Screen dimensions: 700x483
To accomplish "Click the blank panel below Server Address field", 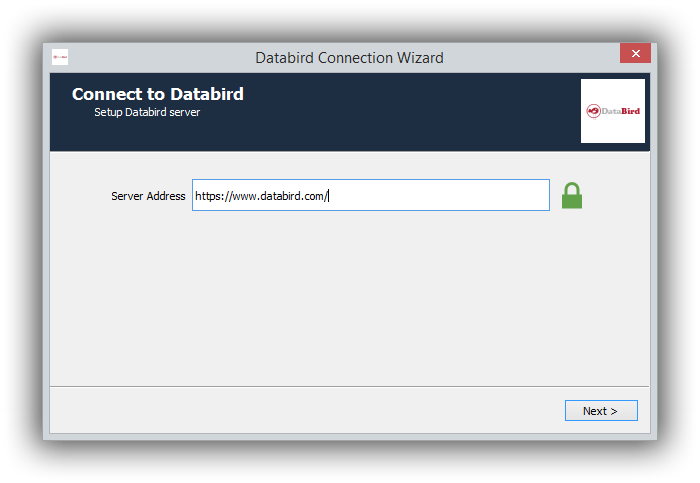I will (350, 298).
